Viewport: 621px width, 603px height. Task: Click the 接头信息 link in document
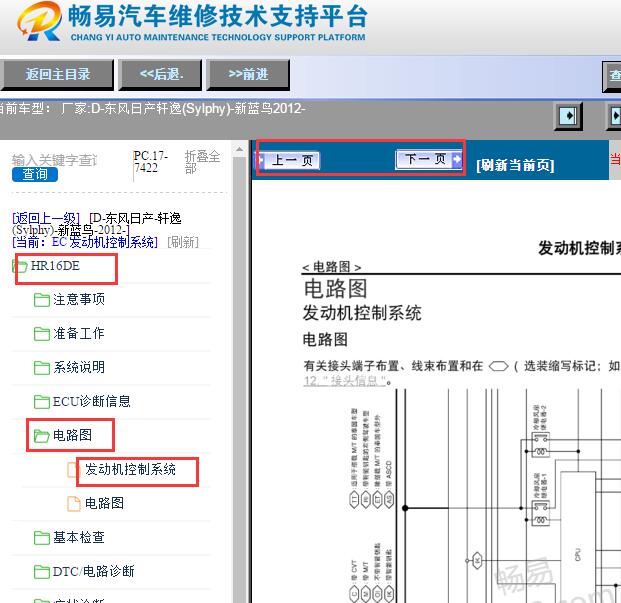[345, 381]
